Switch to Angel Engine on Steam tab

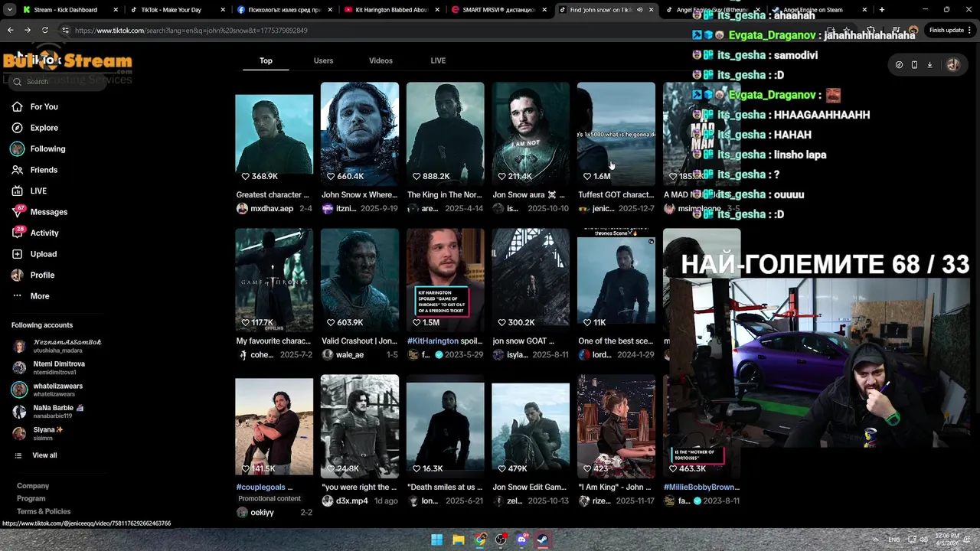pos(818,10)
